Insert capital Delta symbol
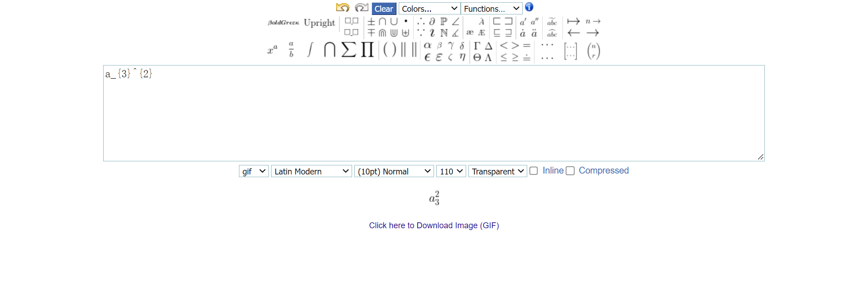The height and width of the screenshot is (282, 868). [489, 45]
